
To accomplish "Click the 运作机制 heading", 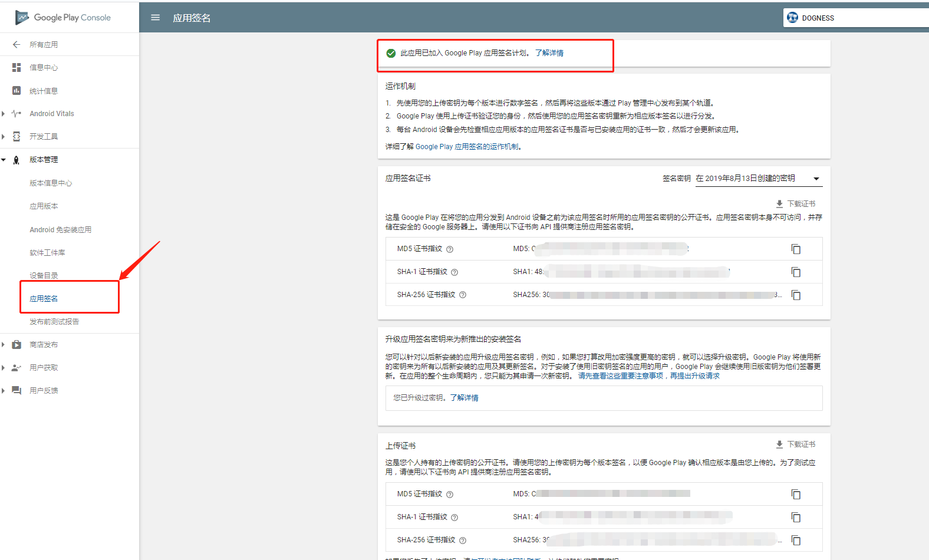I will (x=400, y=86).
